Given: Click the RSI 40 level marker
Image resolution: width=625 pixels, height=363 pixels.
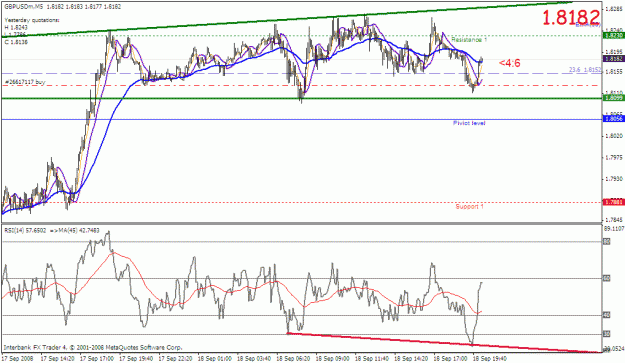Looking at the screenshot, I should tap(607, 316).
